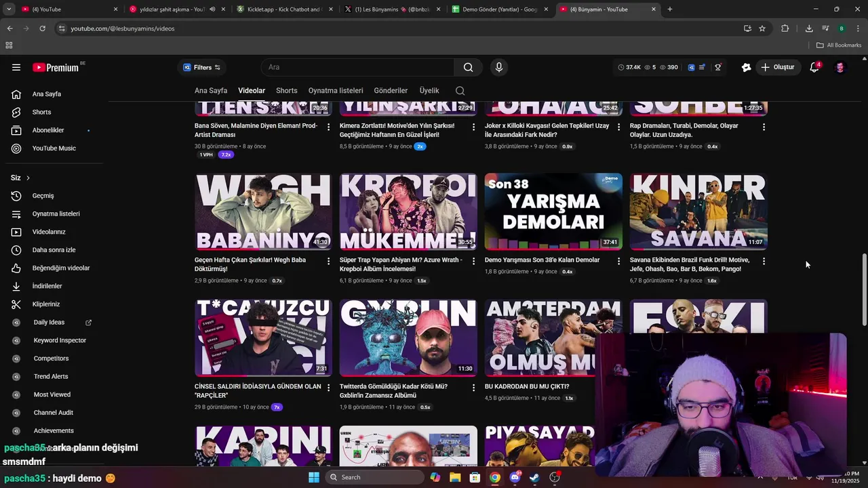
Task: Click the vidIQ sparkle icon next to Oluştur
Action: point(746,67)
